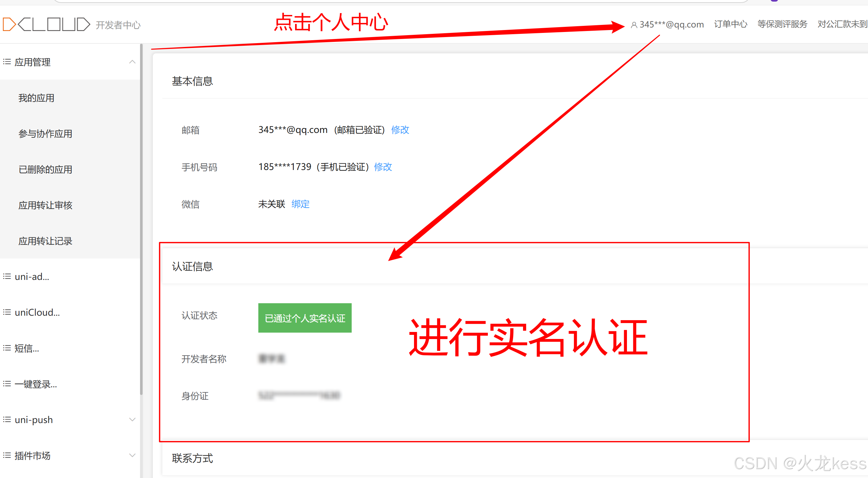Expand the 插件市场 menu chevron

[132, 455]
